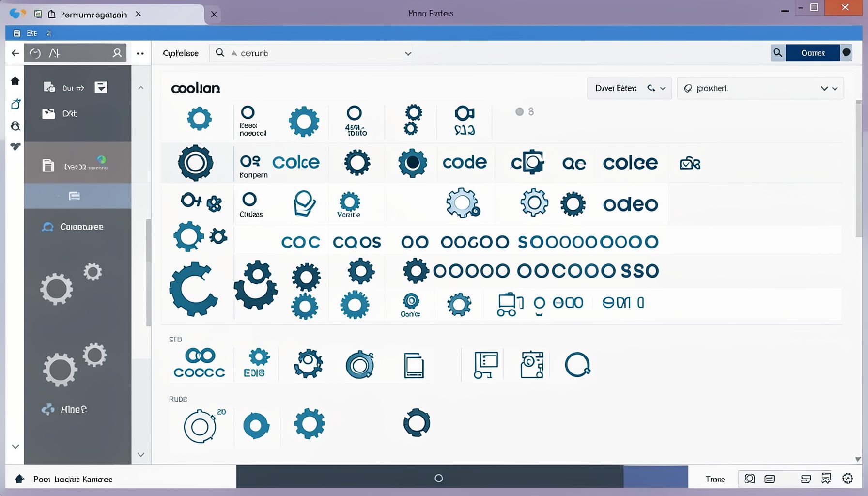Click the three-dots overflow button
Image resolution: width=868 pixels, height=496 pixels.
140,53
